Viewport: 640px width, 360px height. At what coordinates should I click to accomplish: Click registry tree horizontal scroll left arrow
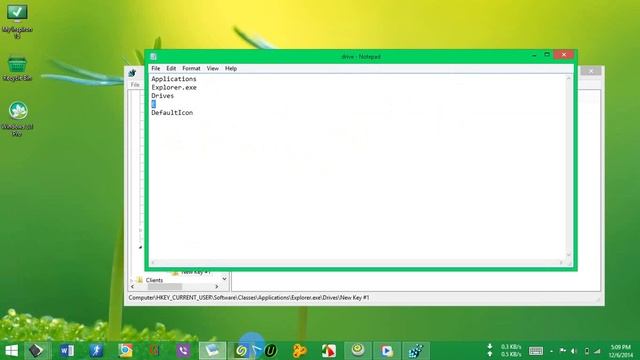[132, 287]
